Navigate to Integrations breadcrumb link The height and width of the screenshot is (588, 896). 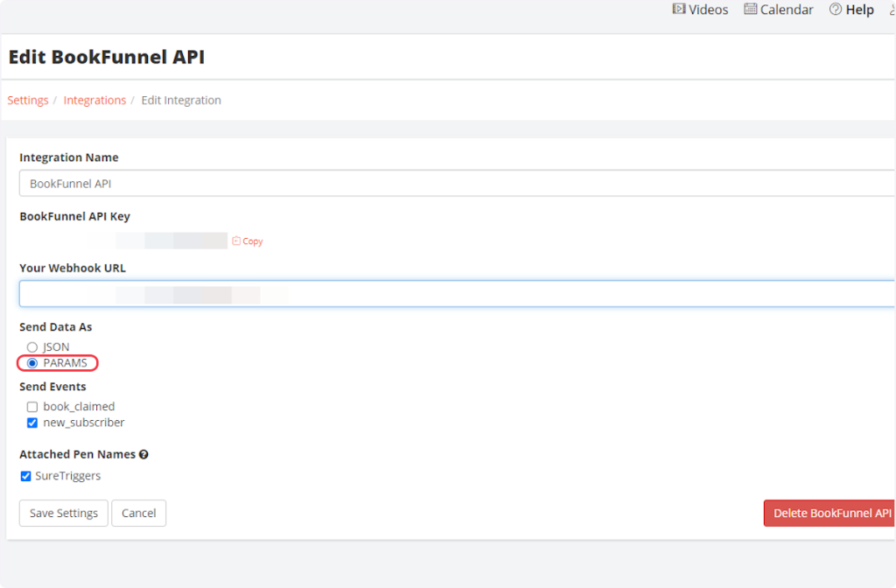click(x=94, y=101)
